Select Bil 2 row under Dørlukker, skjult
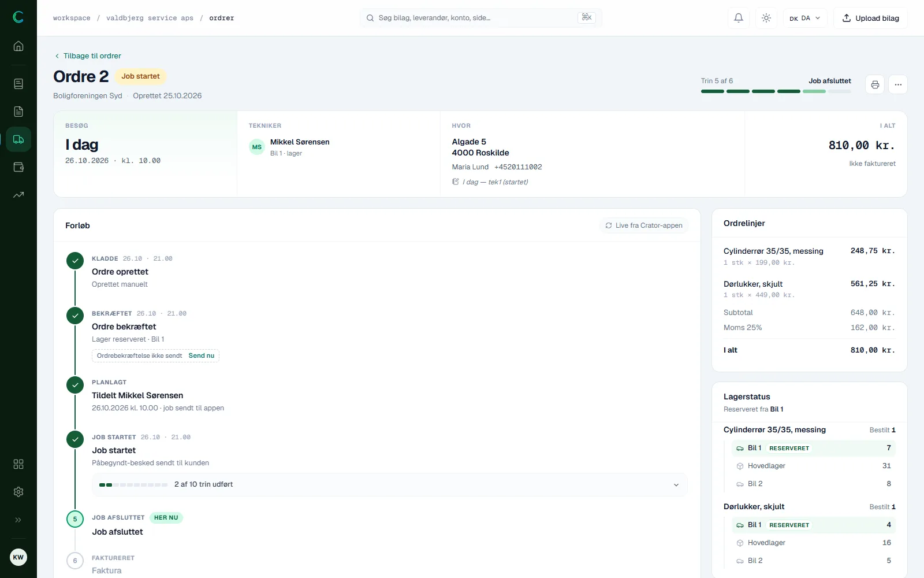This screenshot has height=578, width=924. (813, 561)
